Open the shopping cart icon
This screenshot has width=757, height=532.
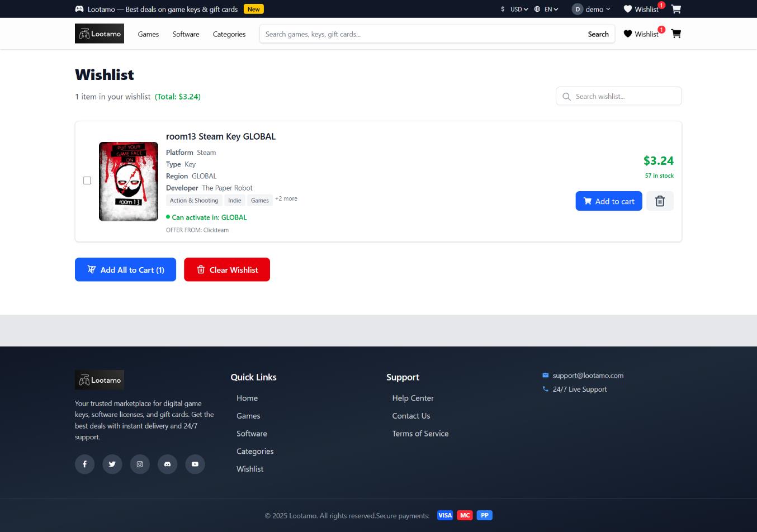[x=676, y=34]
